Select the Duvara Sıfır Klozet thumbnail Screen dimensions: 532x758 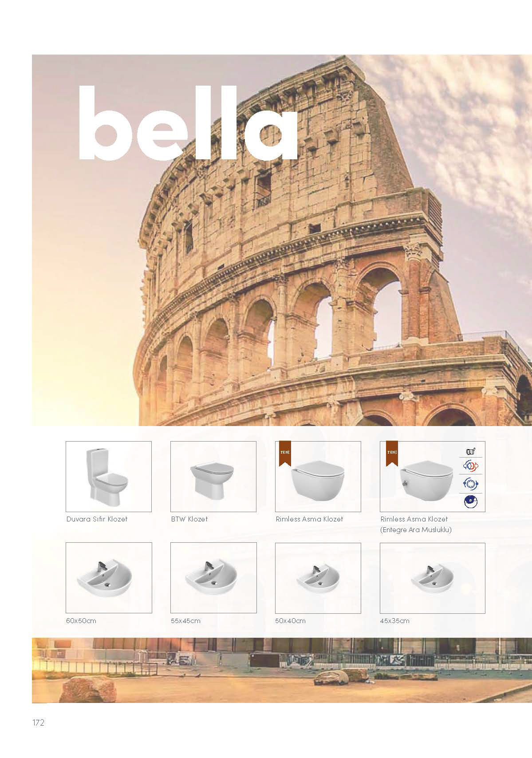pyautogui.click(x=109, y=477)
